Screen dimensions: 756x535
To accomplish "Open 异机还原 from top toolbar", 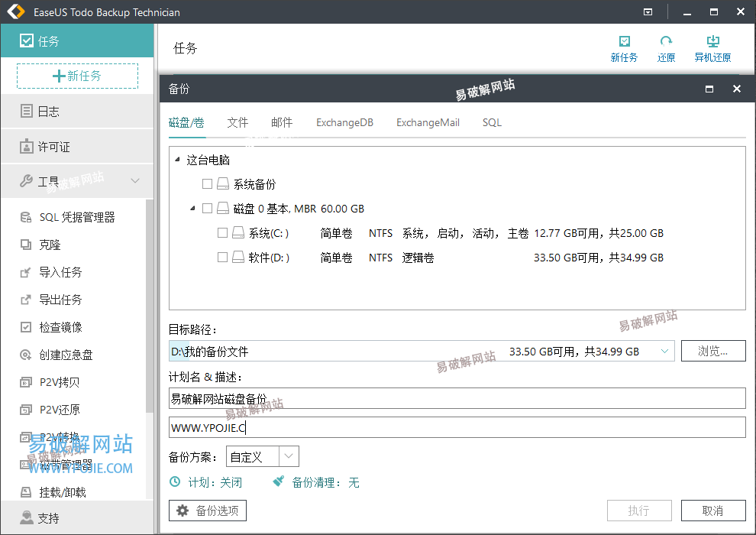I will pyautogui.click(x=712, y=43).
